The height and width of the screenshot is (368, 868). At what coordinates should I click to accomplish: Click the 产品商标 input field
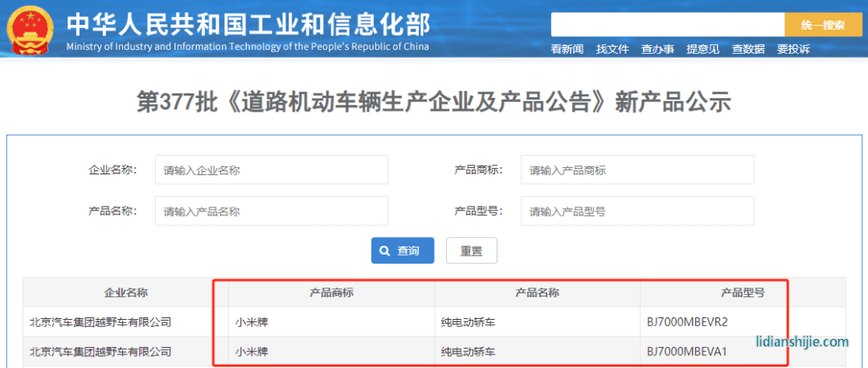pos(637,170)
